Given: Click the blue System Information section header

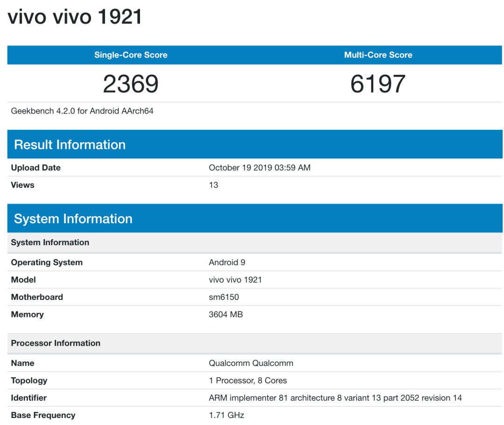Looking at the screenshot, I should tap(255, 219).
